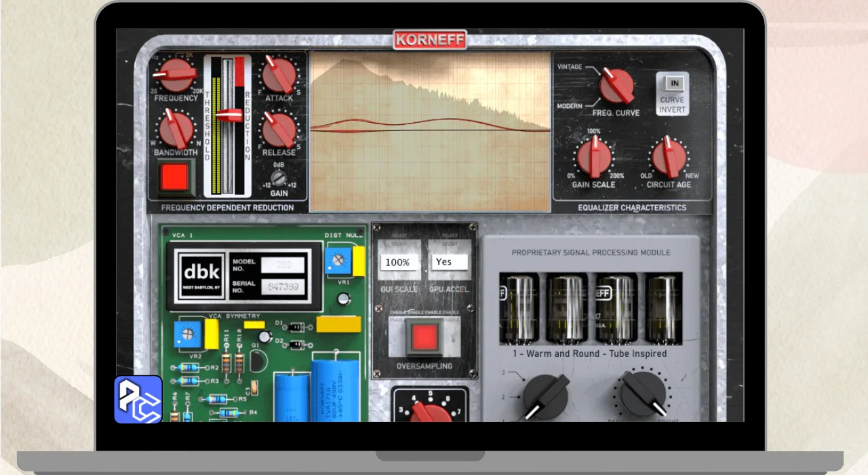Click the KORNEFF logo badge
The width and height of the screenshot is (868, 475).
(430, 39)
